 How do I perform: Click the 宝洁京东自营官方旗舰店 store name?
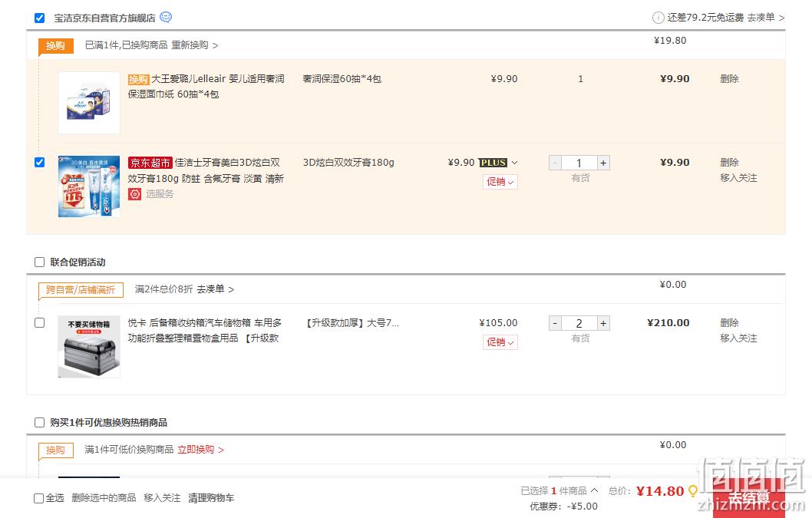104,18
